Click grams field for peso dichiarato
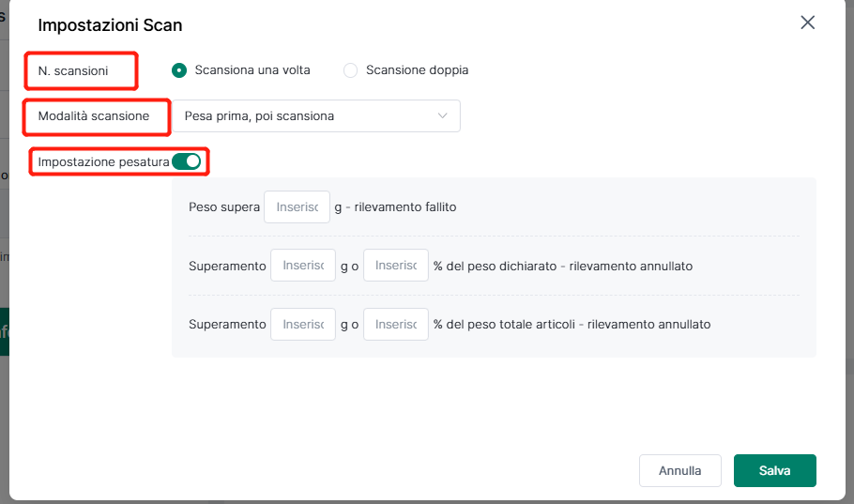The width and height of the screenshot is (854, 504). pos(303,266)
